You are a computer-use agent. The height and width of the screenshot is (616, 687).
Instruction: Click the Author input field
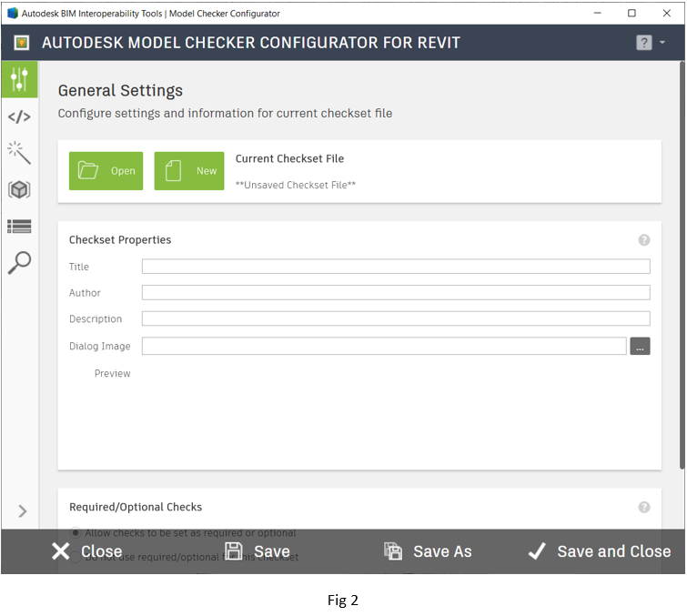pyautogui.click(x=396, y=293)
